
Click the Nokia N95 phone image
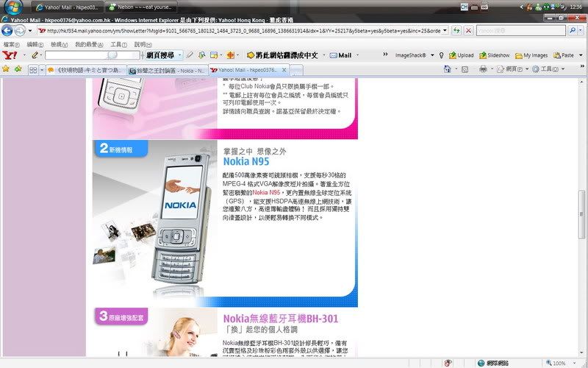click(182, 219)
